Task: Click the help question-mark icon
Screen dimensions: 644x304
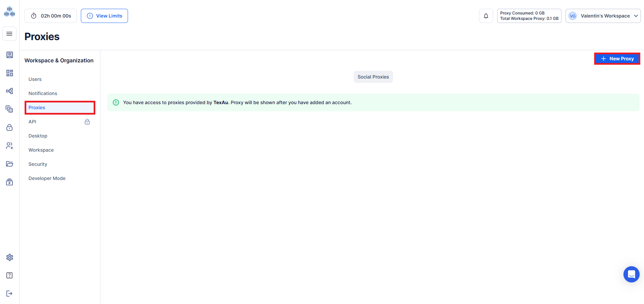Action: click(9, 275)
